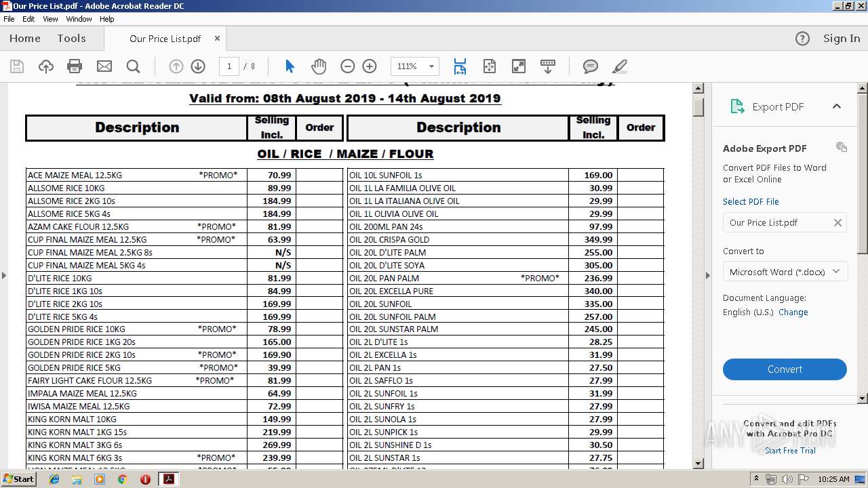The image size is (868, 488).
Task: Open Chrome browser from taskbar
Action: click(x=122, y=479)
